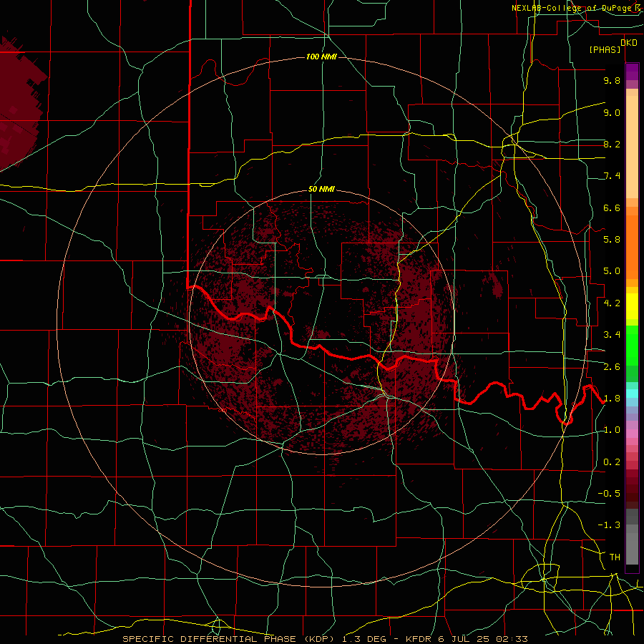The height and width of the screenshot is (644, 644).
Task: Click the 2.6 value on the scale
Action: pyautogui.click(x=612, y=367)
